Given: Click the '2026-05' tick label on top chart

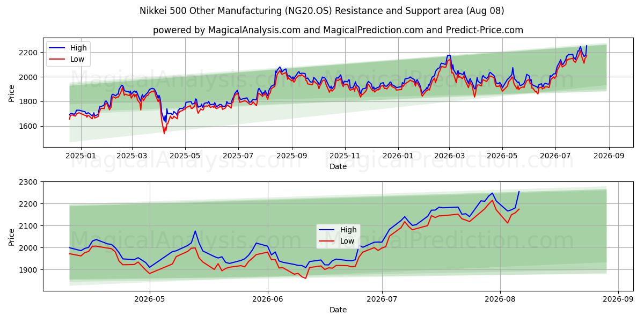Looking at the screenshot, I should tap(502, 156).
